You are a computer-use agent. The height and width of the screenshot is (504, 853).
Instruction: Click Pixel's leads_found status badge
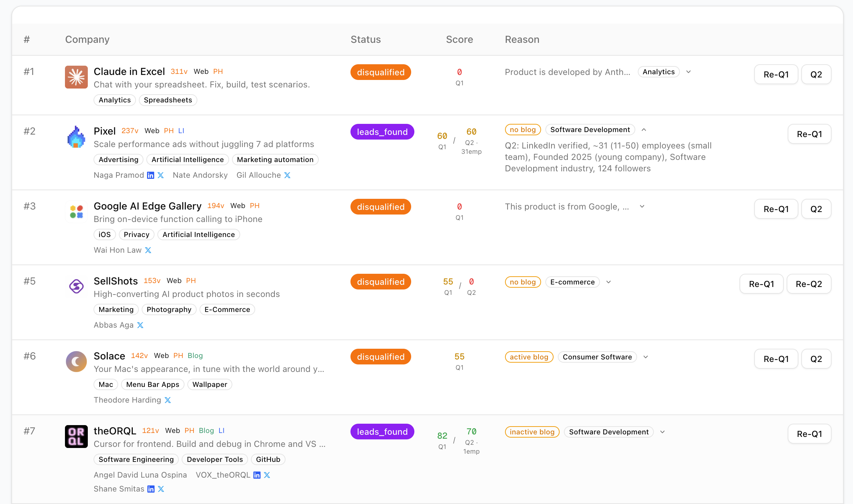pos(382,132)
